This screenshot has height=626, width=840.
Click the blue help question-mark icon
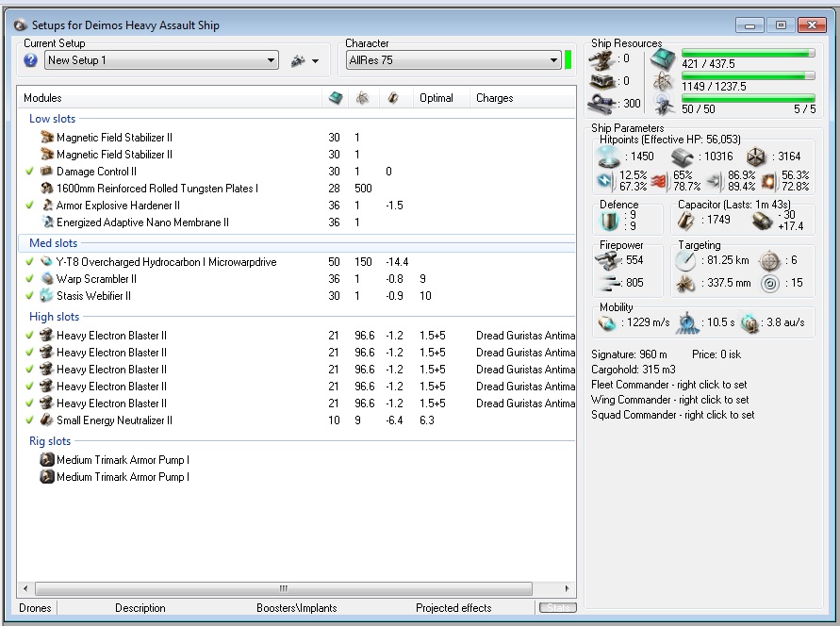(30, 60)
